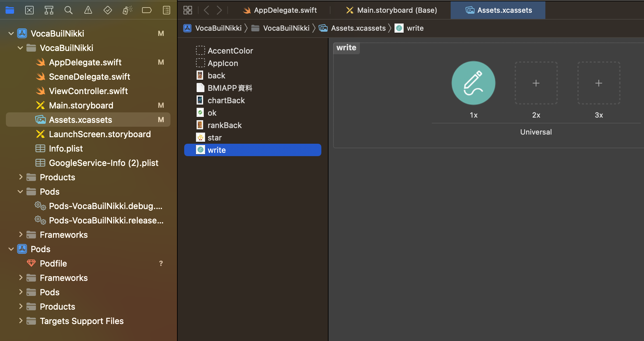Select the chartBack image asset
644x341 pixels.
pyautogui.click(x=253, y=100)
